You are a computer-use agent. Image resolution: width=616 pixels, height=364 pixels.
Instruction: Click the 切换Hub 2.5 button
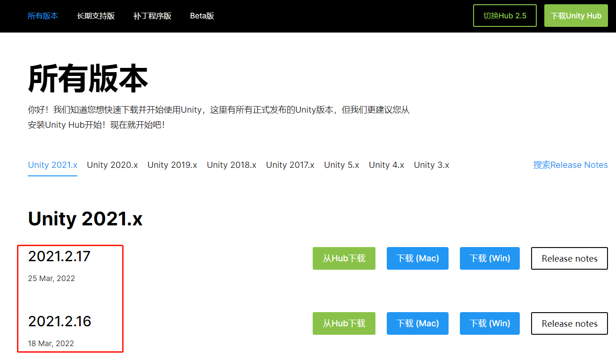pyautogui.click(x=505, y=16)
